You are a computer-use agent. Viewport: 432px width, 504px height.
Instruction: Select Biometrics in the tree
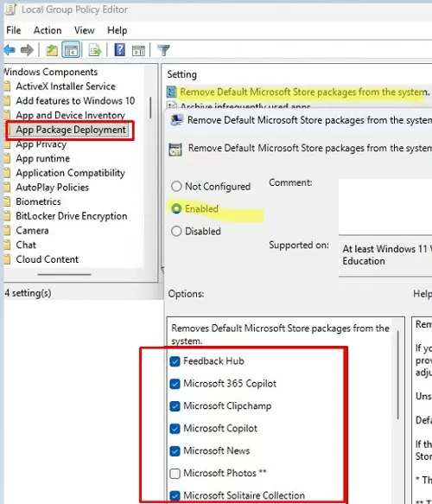[38, 201]
